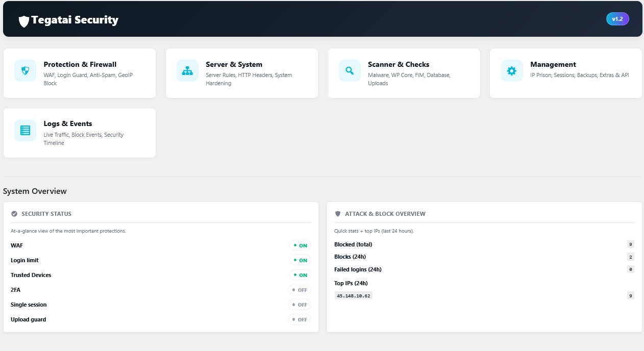The image size is (644, 351).
Task: Click the Upload guard label
Action: pyautogui.click(x=29, y=319)
